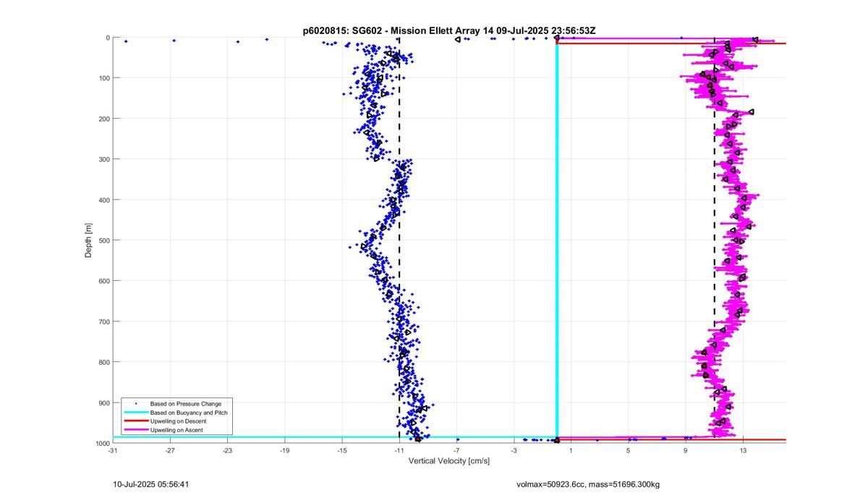Click the x-axis tick label 5
Screen dimensions: 868x498
click(x=629, y=451)
